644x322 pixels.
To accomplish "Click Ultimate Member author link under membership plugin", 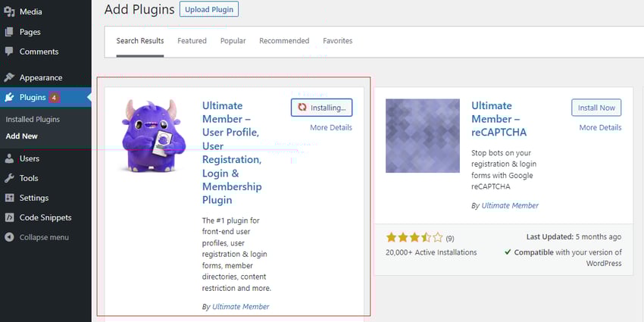I will point(241,307).
